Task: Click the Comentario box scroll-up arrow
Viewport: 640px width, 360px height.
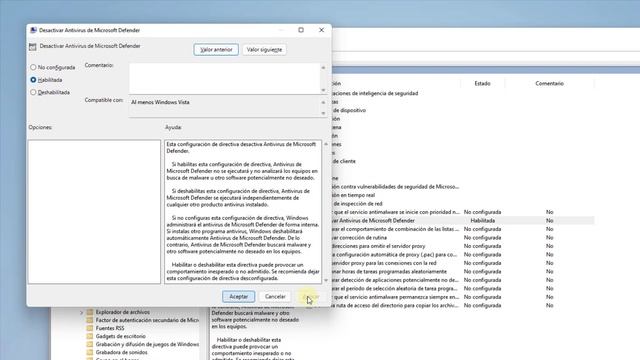Action: [x=323, y=68]
